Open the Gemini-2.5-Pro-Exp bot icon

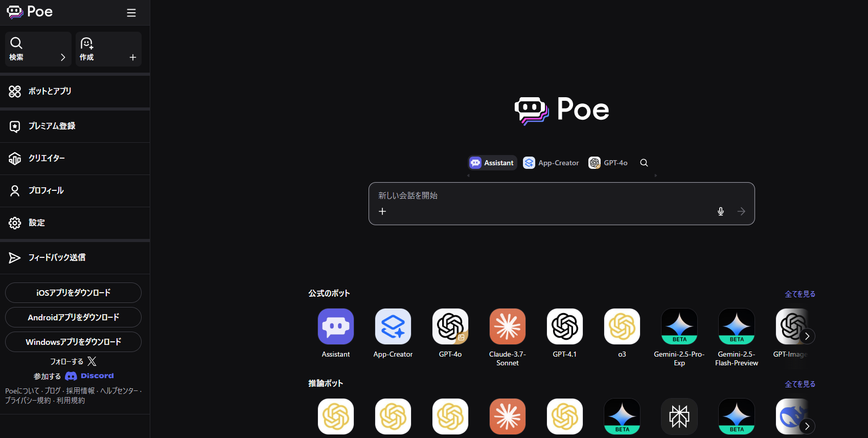[679, 326]
